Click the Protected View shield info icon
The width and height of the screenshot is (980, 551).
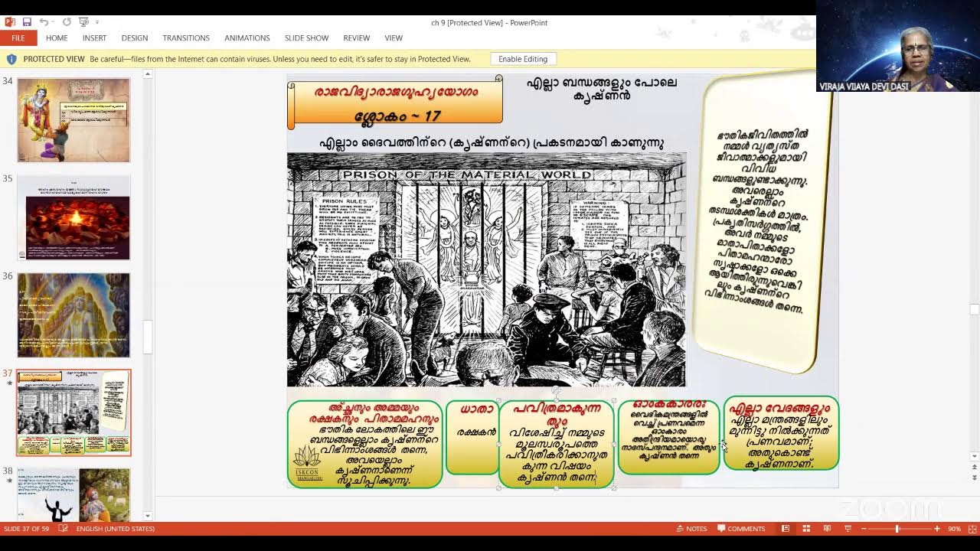click(11, 59)
